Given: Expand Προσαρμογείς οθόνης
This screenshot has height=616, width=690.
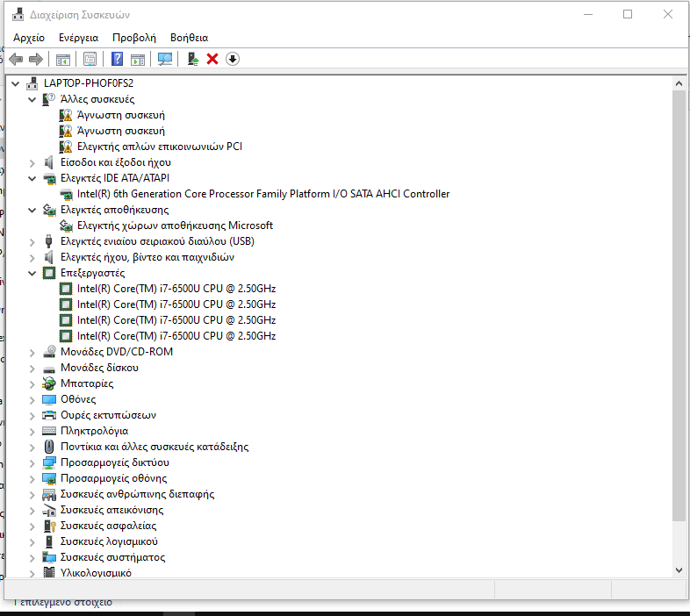Looking at the screenshot, I should tap(32, 479).
